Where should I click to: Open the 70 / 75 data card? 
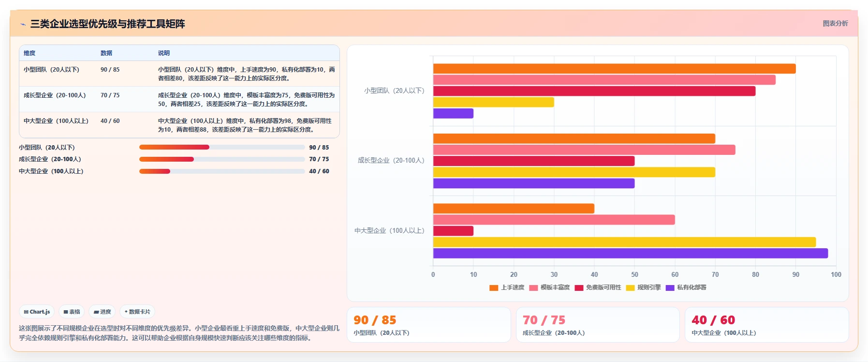tap(598, 325)
